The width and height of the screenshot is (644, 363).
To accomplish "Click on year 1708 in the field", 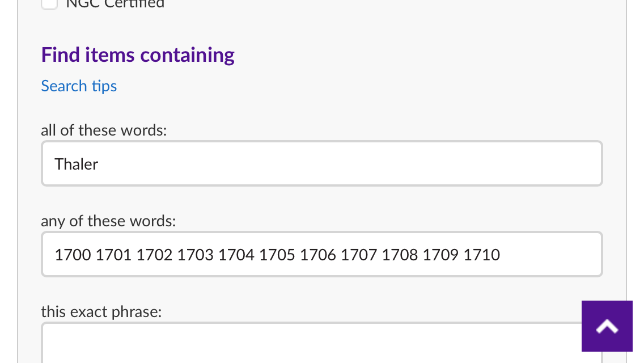I will coord(400,255).
